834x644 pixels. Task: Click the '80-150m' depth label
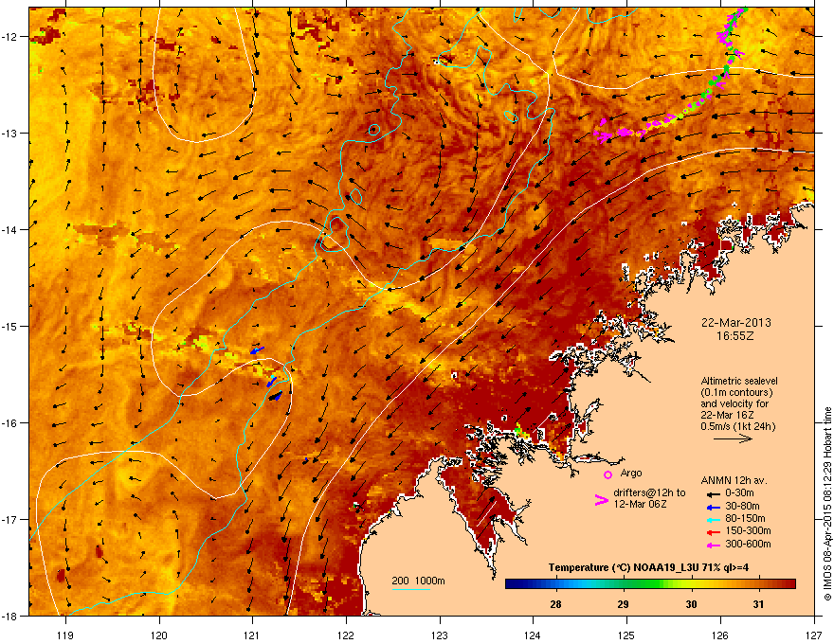pyautogui.click(x=745, y=518)
